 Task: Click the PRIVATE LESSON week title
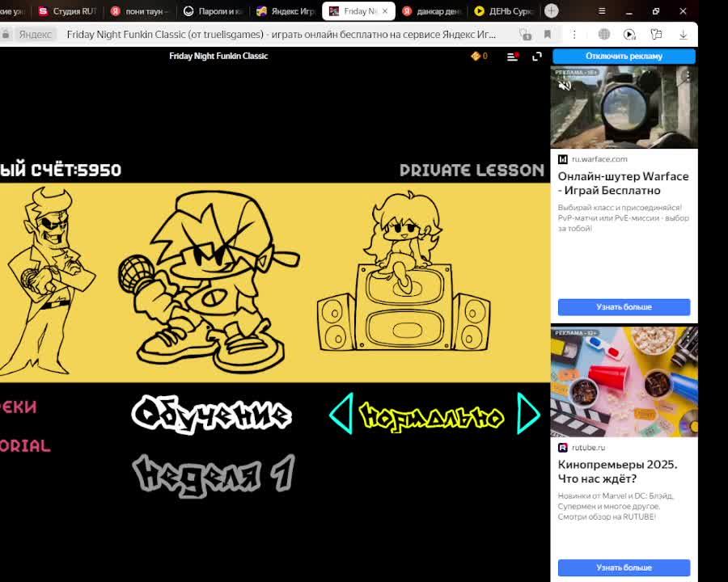pos(472,170)
